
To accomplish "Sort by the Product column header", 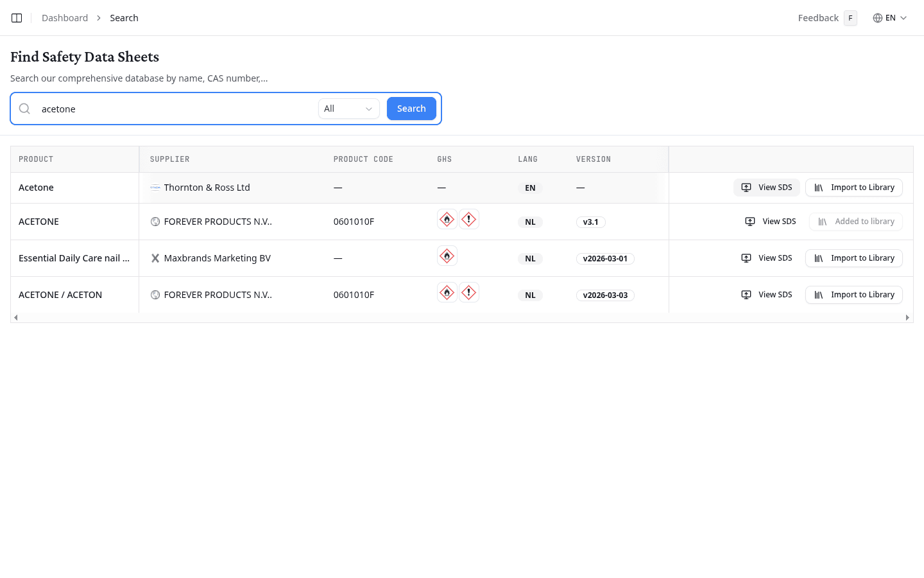I will 36,159.
